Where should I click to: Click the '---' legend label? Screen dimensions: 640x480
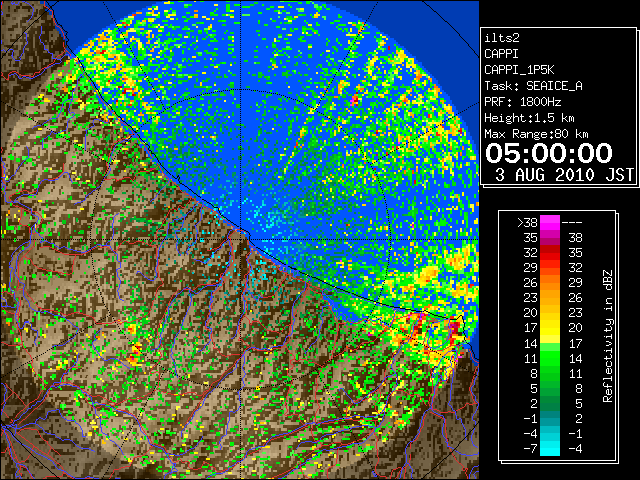[572, 223]
